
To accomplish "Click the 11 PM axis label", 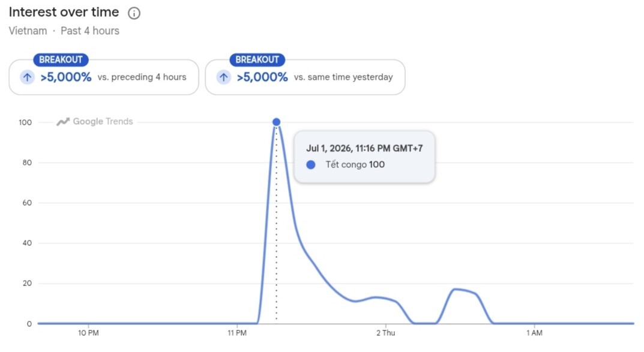I will (x=237, y=333).
